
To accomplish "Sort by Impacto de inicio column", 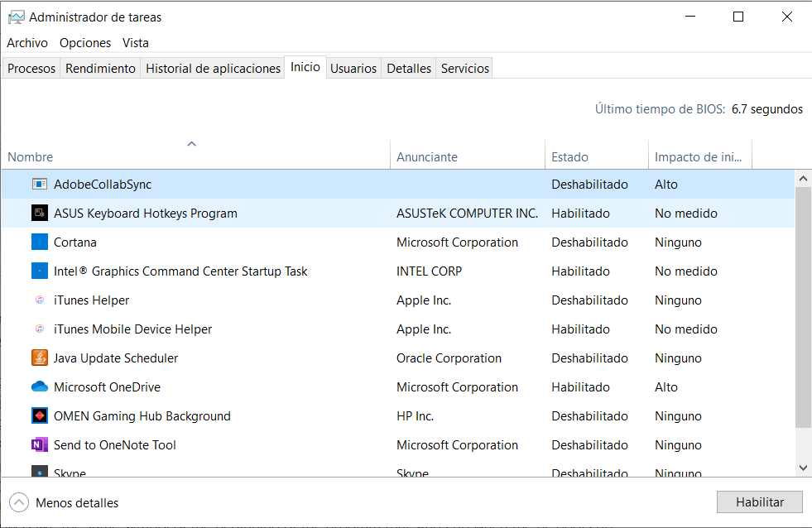I will click(x=699, y=157).
